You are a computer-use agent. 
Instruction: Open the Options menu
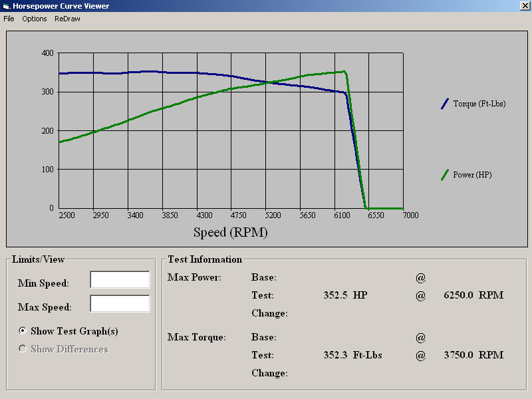(x=35, y=19)
